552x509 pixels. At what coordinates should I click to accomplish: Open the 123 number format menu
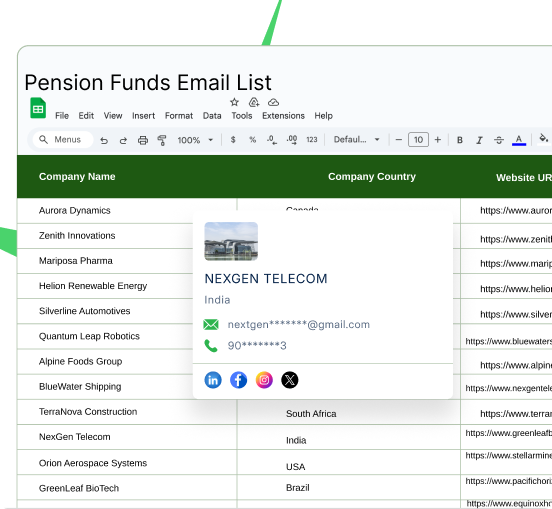[312, 140]
